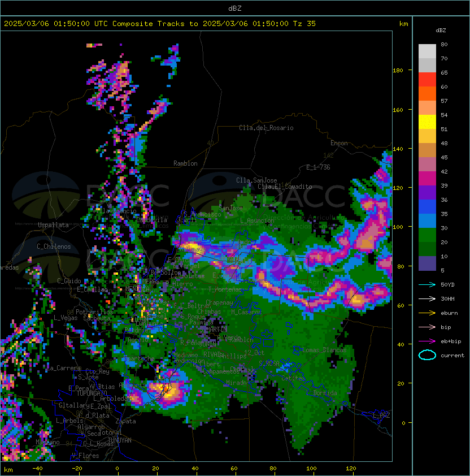470x476 pixels.
Task: Click the magenta eb+bip arrow icon
Action: 427,341
